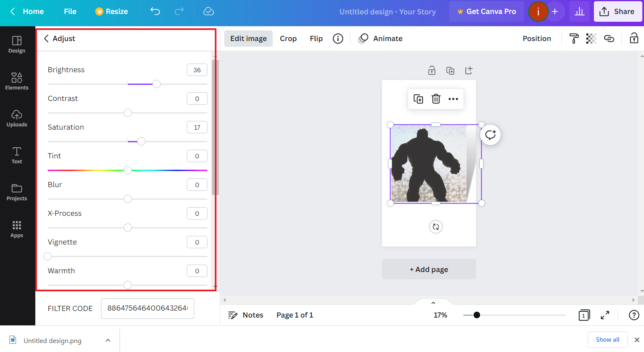
Task: Click Get Canva Pro
Action: click(x=487, y=11)
